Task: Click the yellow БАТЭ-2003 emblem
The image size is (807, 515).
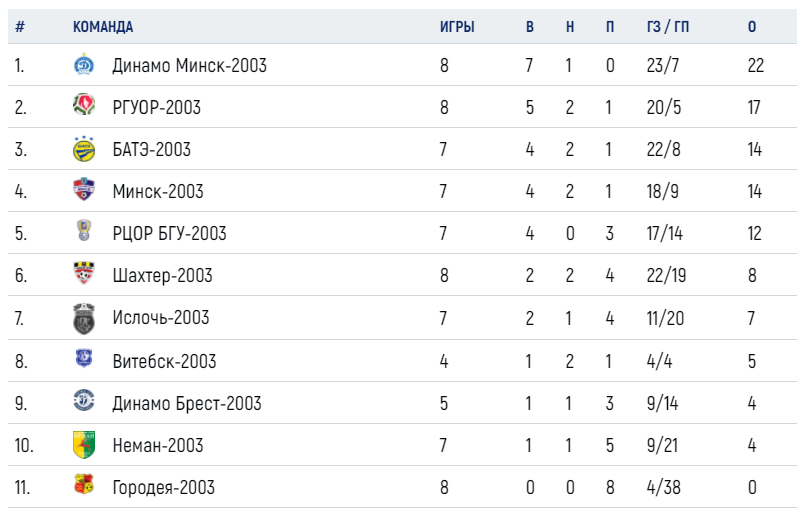Action: click(83, 149)
